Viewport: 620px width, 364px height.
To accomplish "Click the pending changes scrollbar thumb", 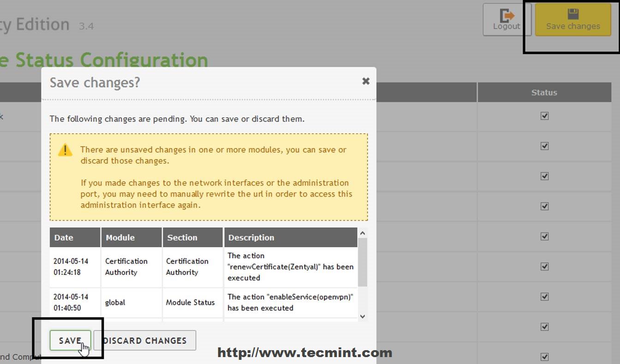I will pyautogui.click(x=363, y=262).
